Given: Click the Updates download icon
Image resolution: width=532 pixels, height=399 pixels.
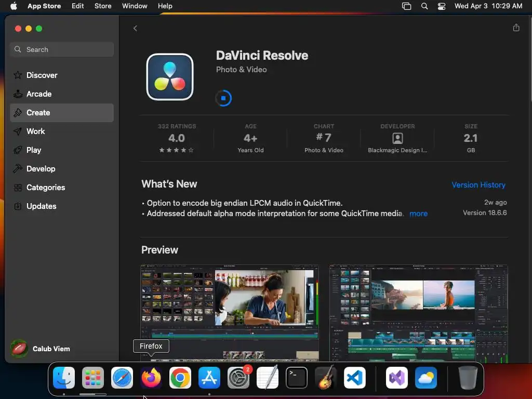Looking at the screenshot, I should [18, 206].
